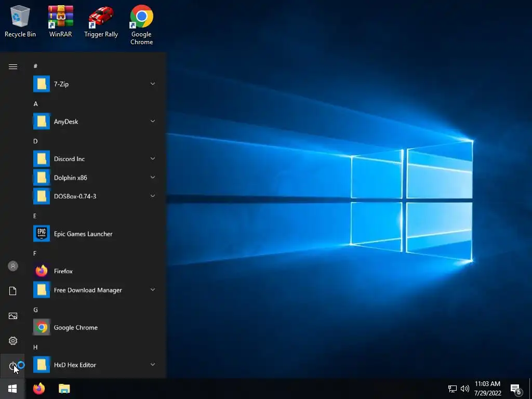Open the network icon in system tray
The image size is (532, 399).
453,389
